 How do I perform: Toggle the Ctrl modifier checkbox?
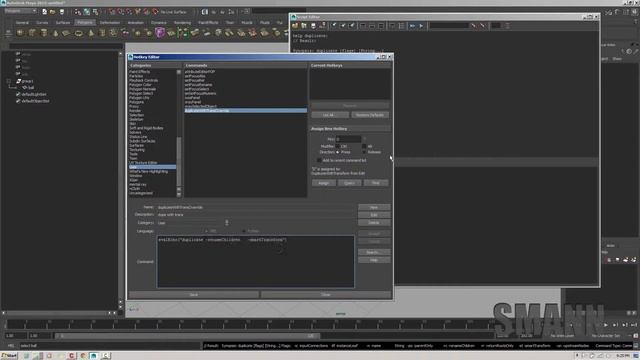(338, 146)
